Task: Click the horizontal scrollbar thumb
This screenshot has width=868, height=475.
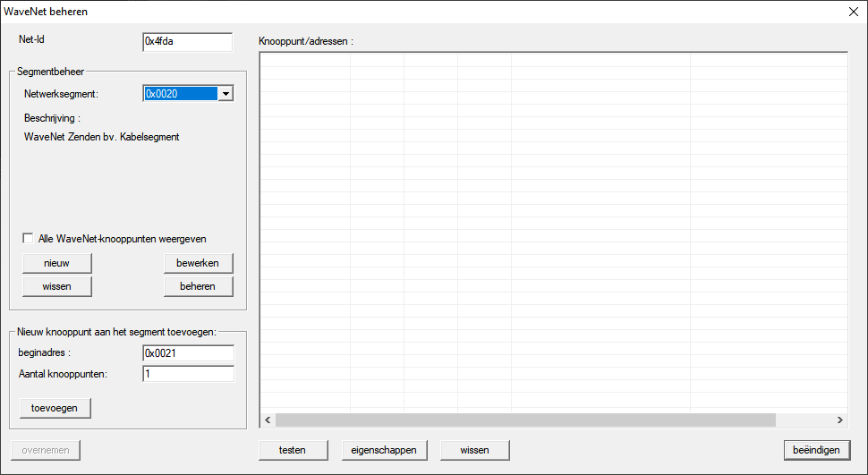Action: (524, 420)
